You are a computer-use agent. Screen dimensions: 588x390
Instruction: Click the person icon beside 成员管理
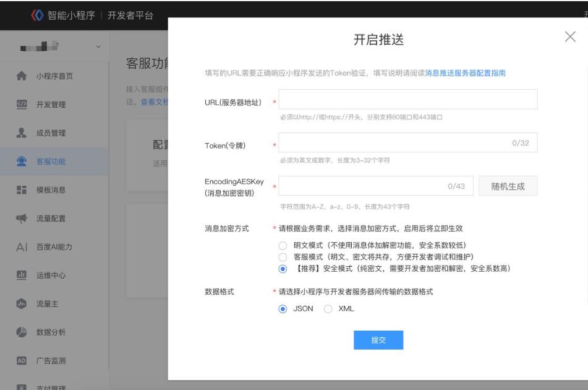(x=22, y=133)
